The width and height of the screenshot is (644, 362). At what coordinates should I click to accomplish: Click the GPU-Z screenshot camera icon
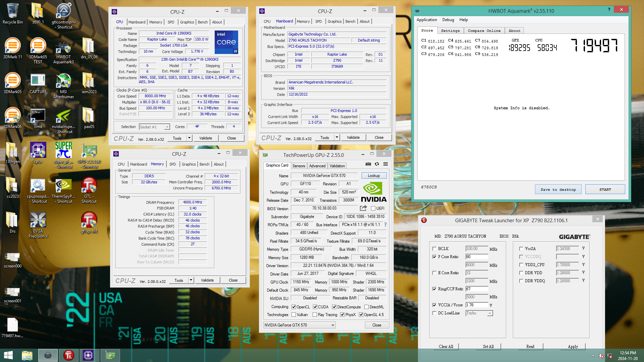368,164
